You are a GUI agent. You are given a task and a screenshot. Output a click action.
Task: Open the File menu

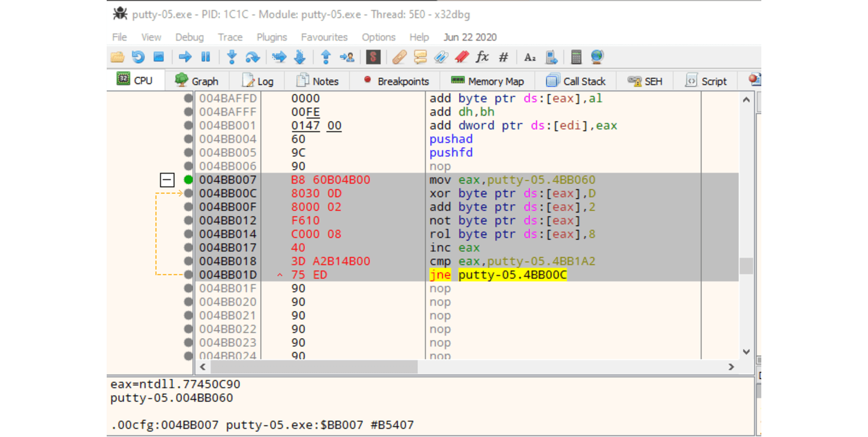pos(119,37)
